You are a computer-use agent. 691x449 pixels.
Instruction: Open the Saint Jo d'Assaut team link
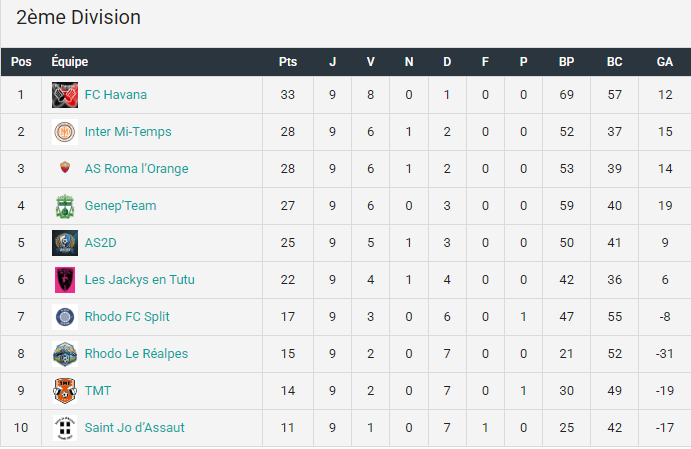point(134,428)
